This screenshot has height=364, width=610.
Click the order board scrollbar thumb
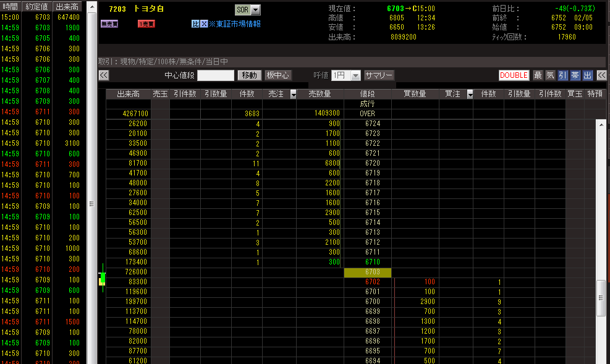tap(601, 298)
